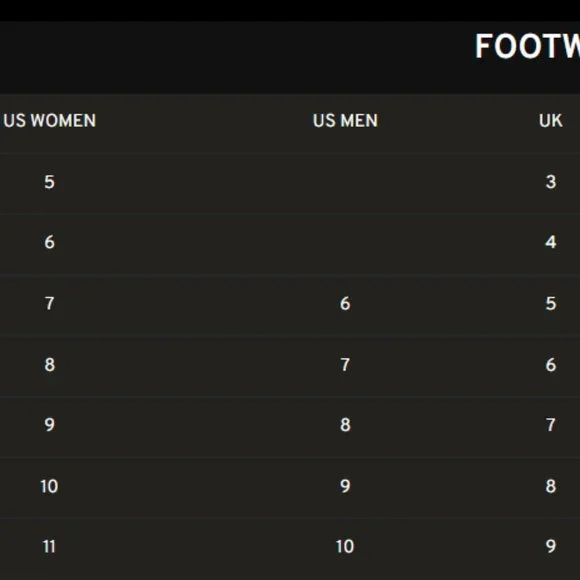Screen dimensions: 580x580
Task: Select US Men size 6 cell
Action: [345, 303]
